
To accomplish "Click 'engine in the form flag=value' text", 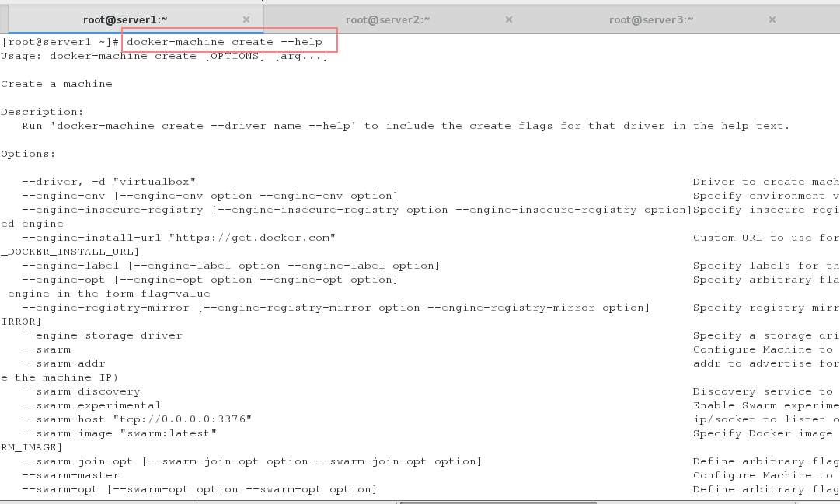I will pyautogui.click(x=110, y=293).
